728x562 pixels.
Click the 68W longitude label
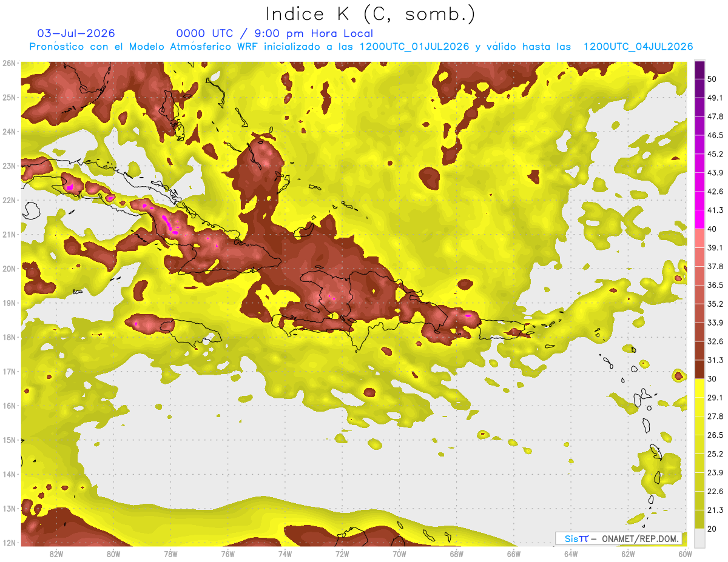click(x=456, y=554)
